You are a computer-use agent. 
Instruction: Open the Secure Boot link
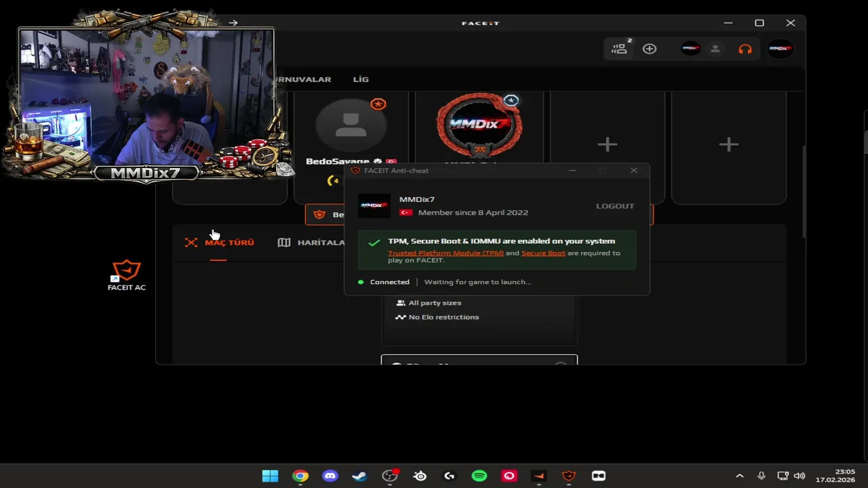pos(543,253)
